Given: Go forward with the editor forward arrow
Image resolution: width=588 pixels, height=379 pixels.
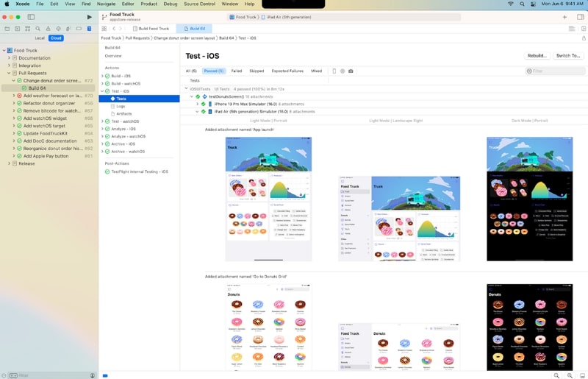Looking at the screenshot, I should tap(121, 29).
